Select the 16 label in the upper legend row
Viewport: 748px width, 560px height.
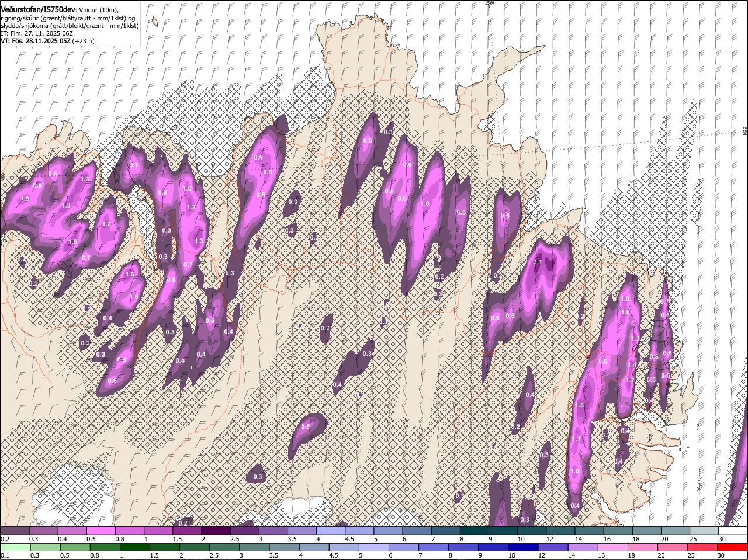point(607,539)
